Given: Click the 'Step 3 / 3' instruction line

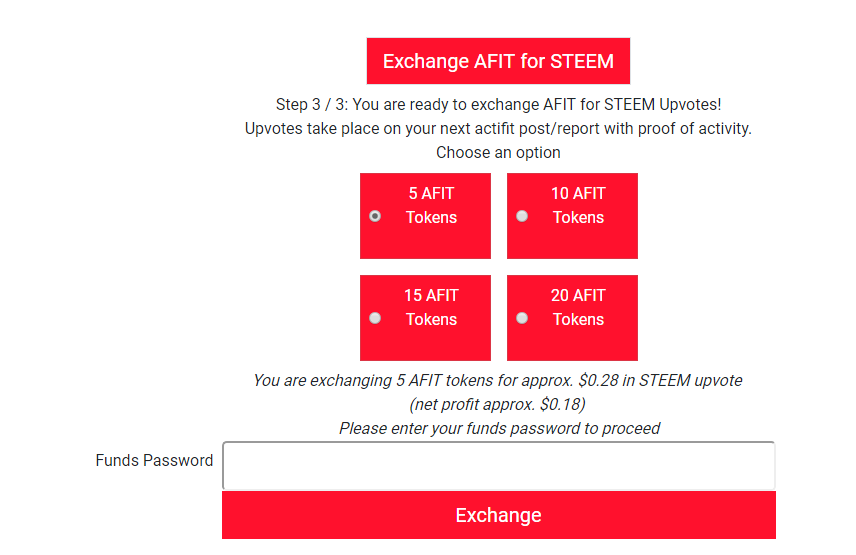Looking at the screenshot, I should (x=498, y=104).
